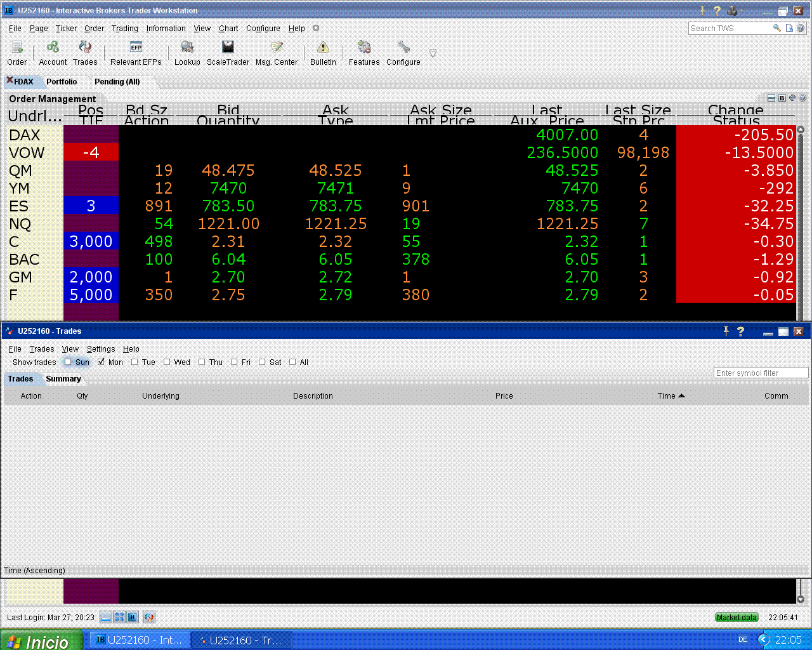812x650 pixels.
Task: Select the VOW position cell showing -4
Action: pyautogui.click(x=91, y=152)
